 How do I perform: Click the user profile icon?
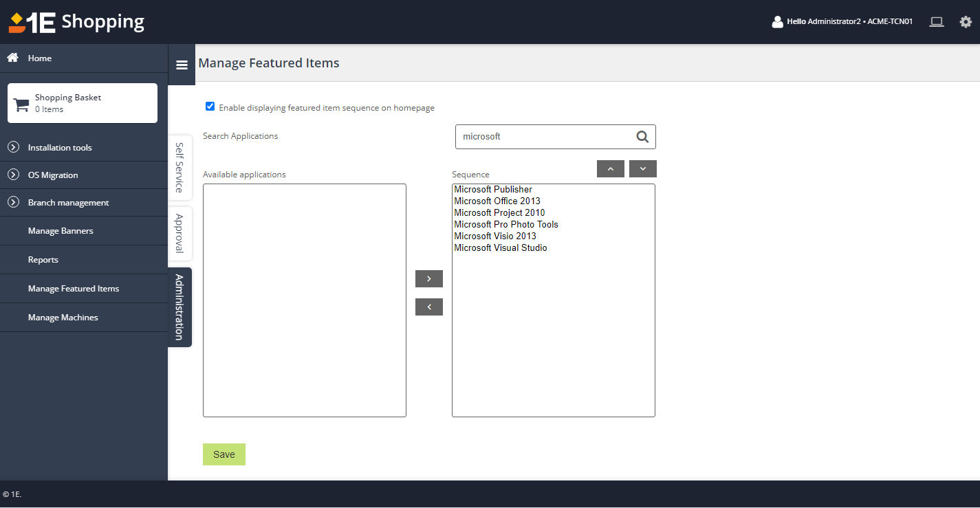point(778,22)
